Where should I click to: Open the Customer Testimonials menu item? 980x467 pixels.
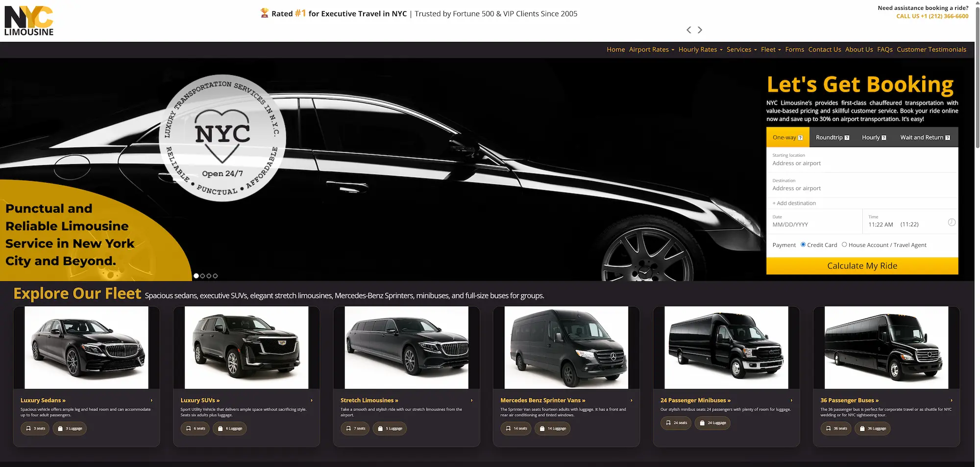pyautogui.click(x=931, y=49)
